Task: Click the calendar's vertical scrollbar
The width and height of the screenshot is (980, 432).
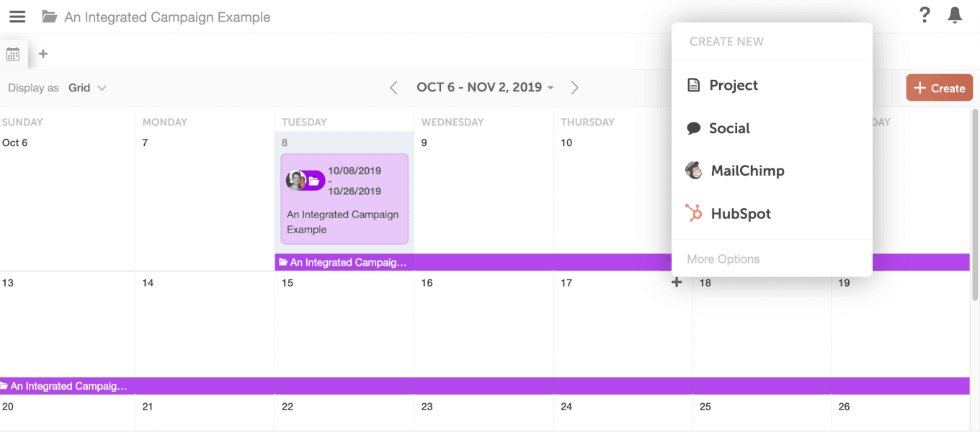Action: click(976, 204)
